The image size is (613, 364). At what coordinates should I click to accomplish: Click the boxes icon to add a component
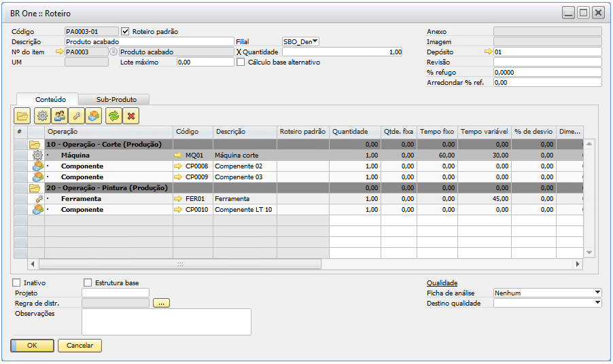(94, 116)
